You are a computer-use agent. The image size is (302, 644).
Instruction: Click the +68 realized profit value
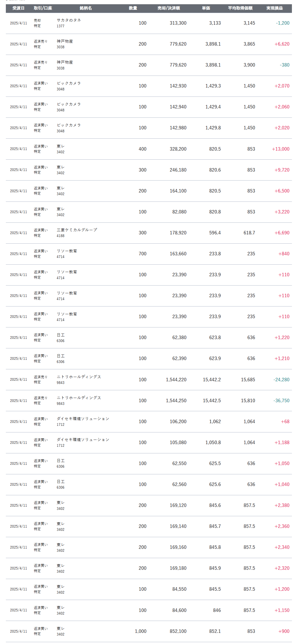(285, 422)
